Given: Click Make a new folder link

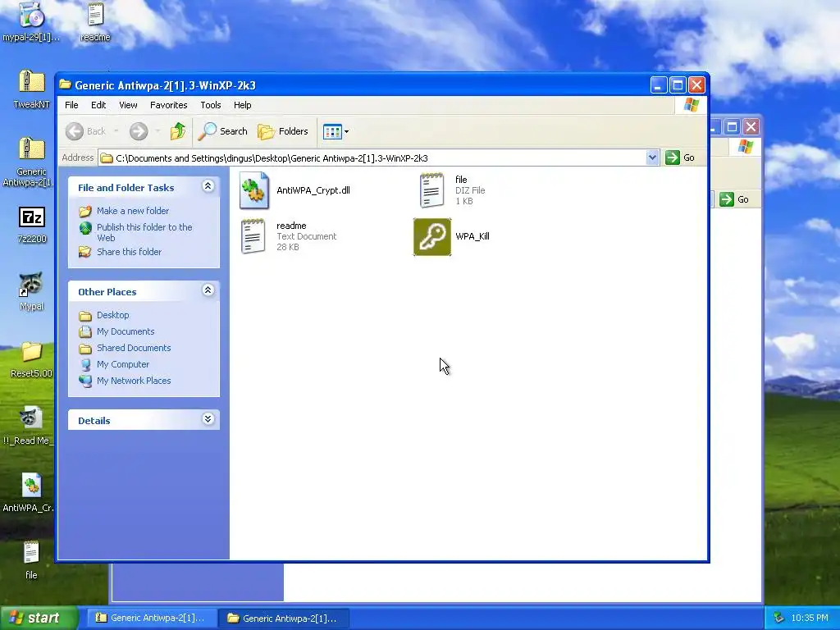Looking at the screenshot, I should [132, 211].
